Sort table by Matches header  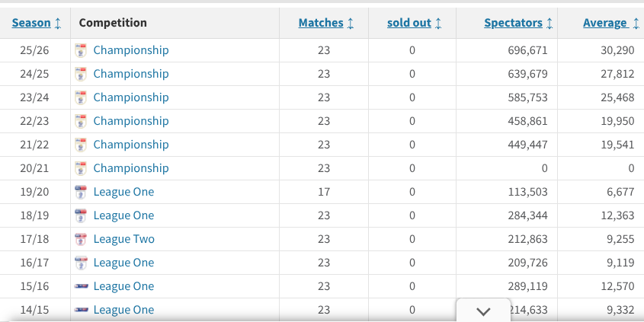point(321,23)
